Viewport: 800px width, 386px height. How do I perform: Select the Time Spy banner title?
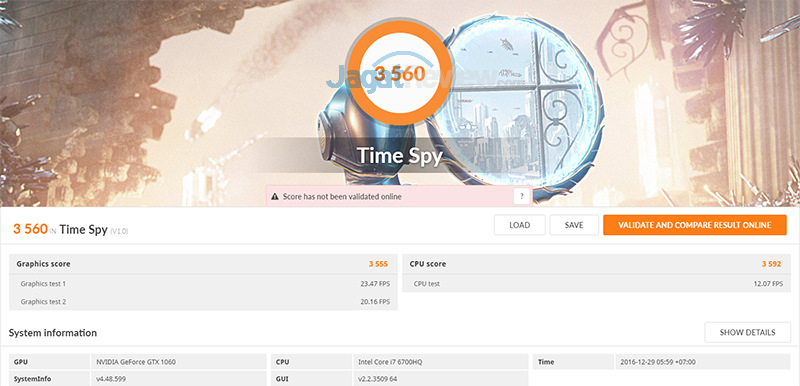(399, 156)
